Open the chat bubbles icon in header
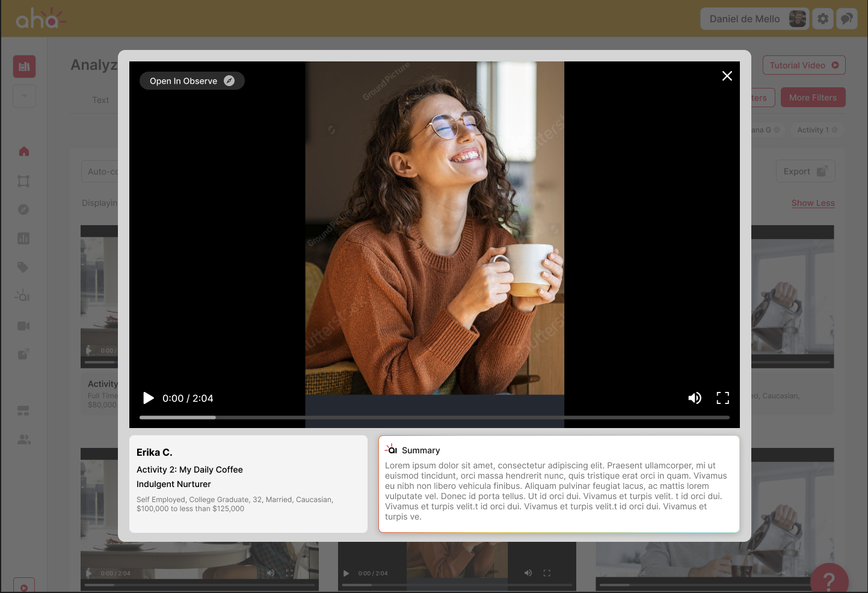This screenshot has height=593, width=868. [x=847, y=19]
